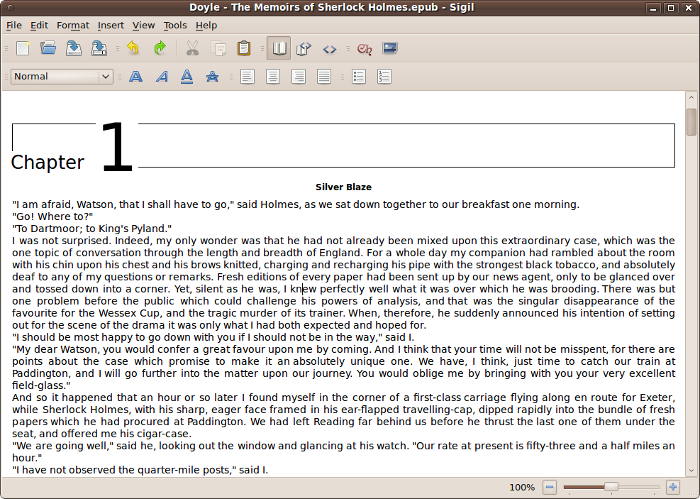Image resolution: width=700 pixels, height=499 pixels.
Task: Open the Help menu
Action: 206,25
